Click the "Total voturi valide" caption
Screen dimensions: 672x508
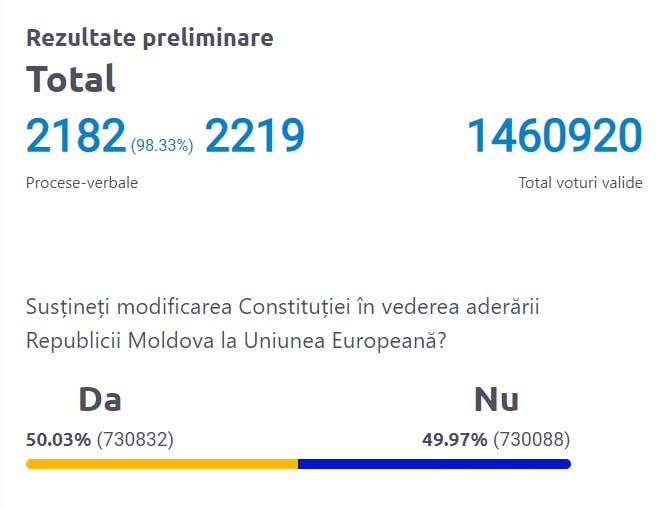580,183
